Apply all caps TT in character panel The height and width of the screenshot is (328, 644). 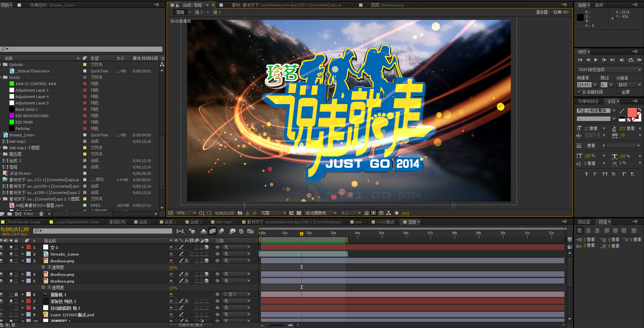pos(605,174)
